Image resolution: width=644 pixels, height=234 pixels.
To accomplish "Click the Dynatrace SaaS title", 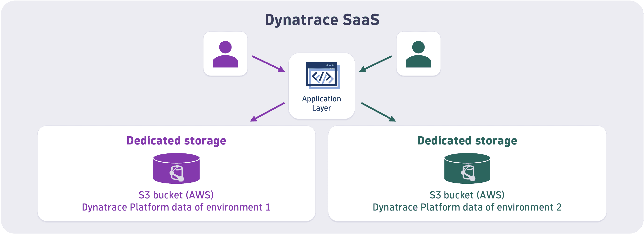I will coord(322,20).
